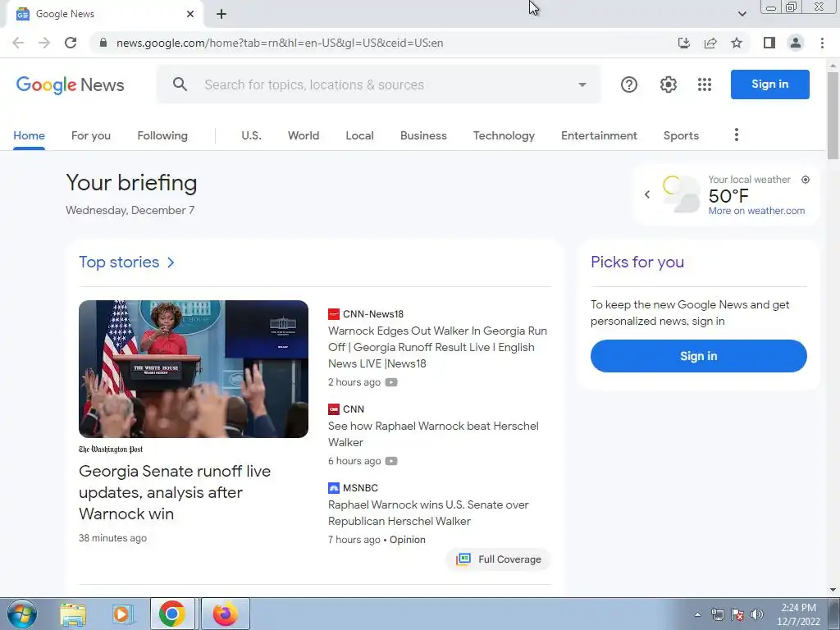Screen dimensions: 840x630
Task: Click the Google News logo
Action: point(71,84)
